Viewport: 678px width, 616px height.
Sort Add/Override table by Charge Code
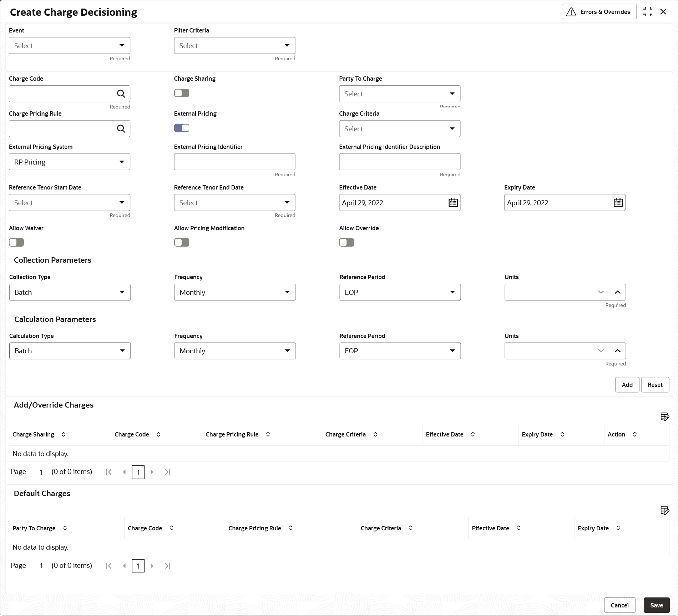(x=158, y=434)
